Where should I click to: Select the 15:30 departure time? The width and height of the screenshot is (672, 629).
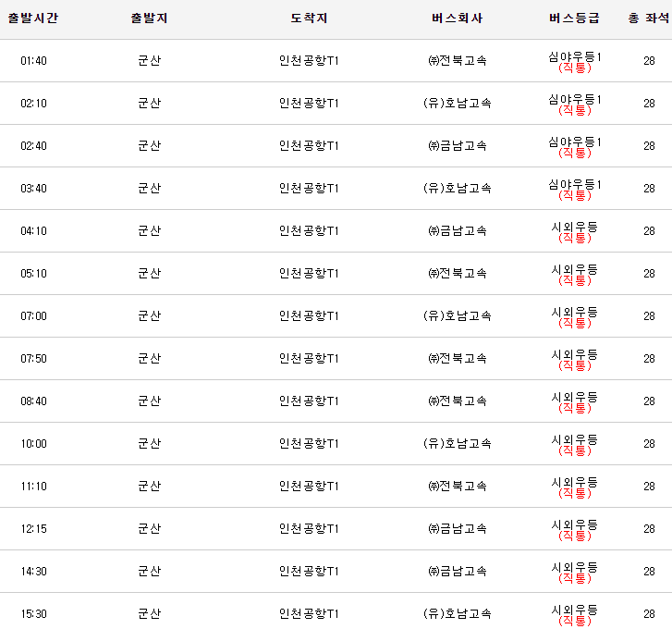(x=33, y=614)
